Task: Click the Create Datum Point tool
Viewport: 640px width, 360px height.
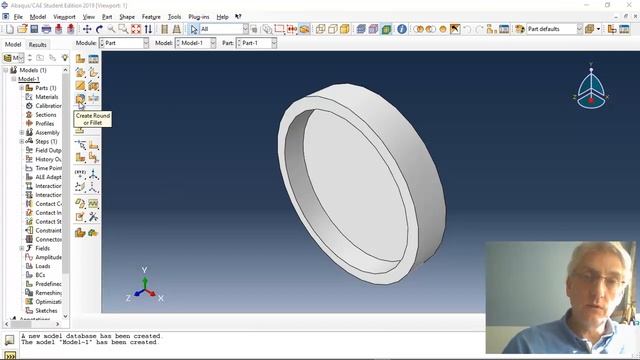Action: [x=80, y=173]
